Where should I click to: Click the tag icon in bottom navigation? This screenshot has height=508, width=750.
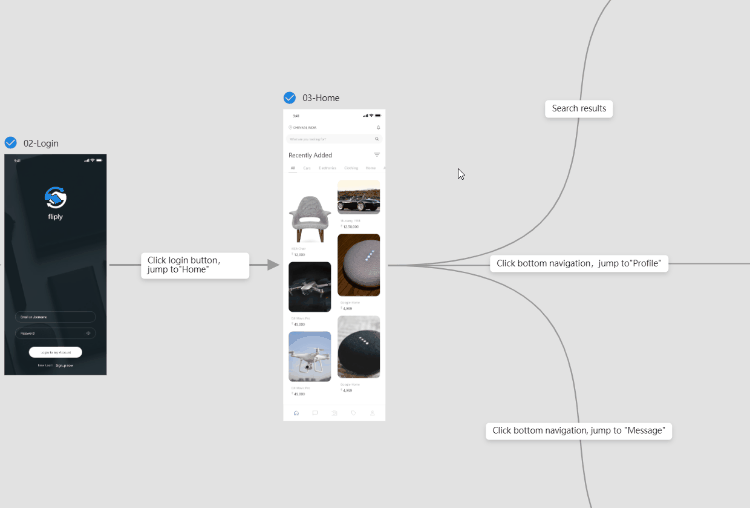(353, 412)
